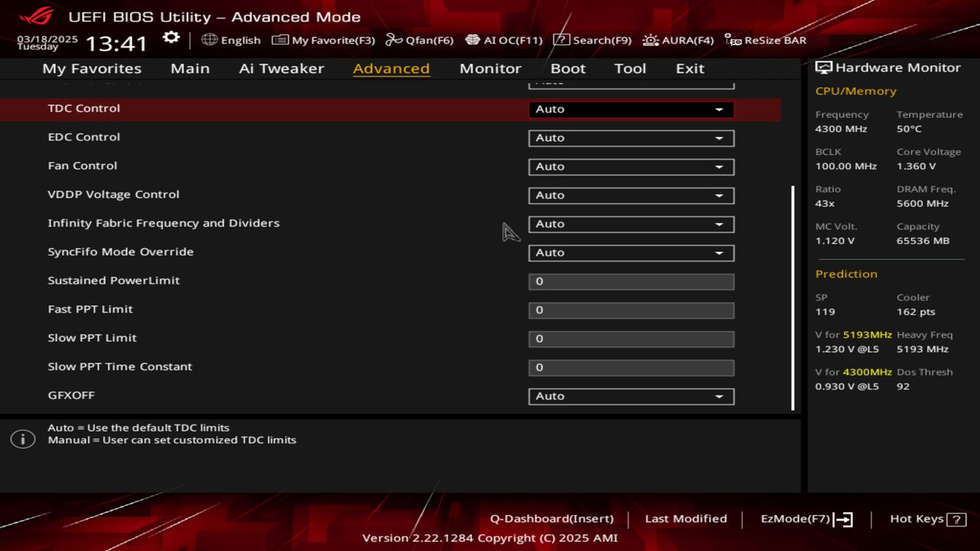The height and width of the screenshot is (551, 980).
Task: Click the CPU/Memory section heading
Action: pyautogui.click(x=856, y=91)
